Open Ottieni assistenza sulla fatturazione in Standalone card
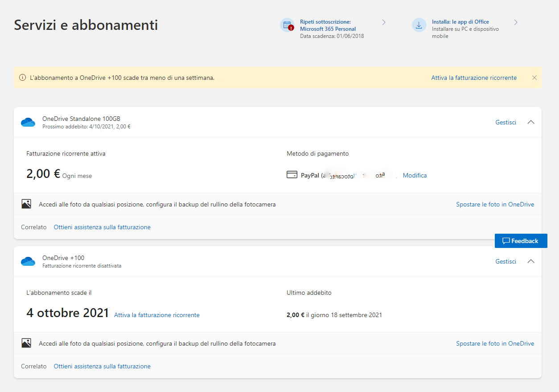 click(102, 227)
